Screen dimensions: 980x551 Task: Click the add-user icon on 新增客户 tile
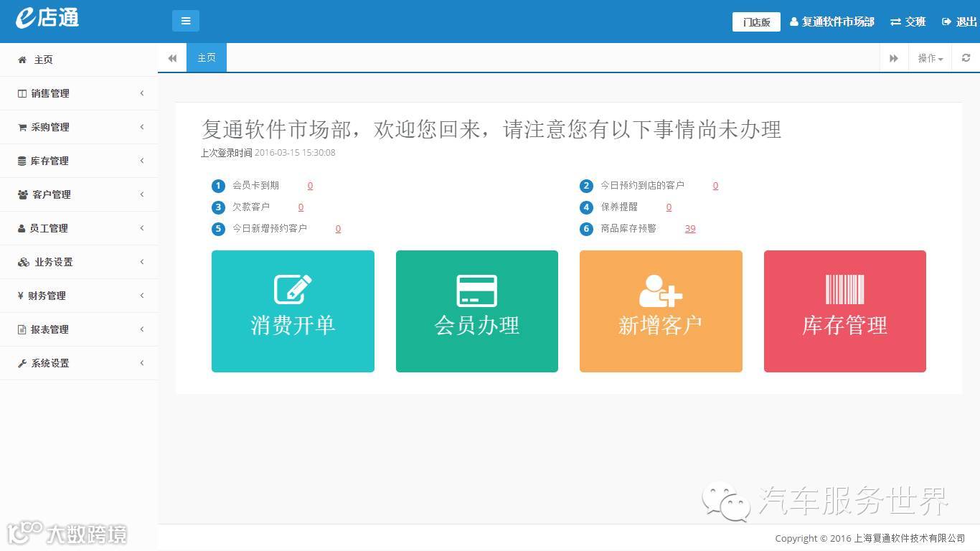(x=661, y=291)
